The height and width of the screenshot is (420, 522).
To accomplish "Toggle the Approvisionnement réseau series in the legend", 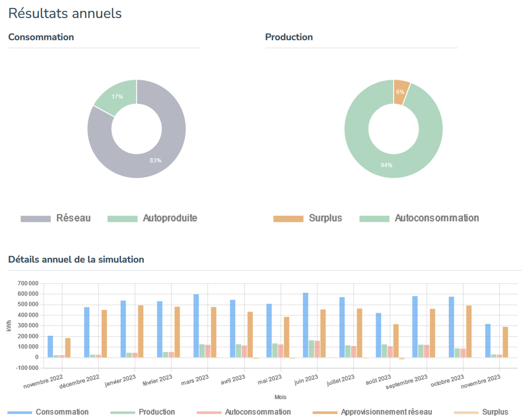I will pos(372,412).
